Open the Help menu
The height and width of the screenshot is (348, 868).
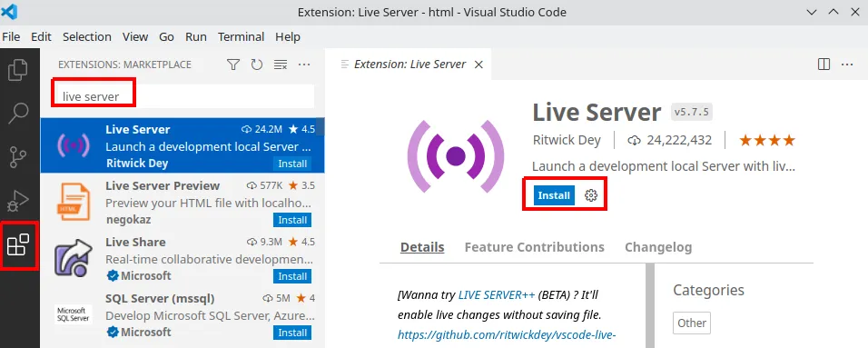point(288,37)
